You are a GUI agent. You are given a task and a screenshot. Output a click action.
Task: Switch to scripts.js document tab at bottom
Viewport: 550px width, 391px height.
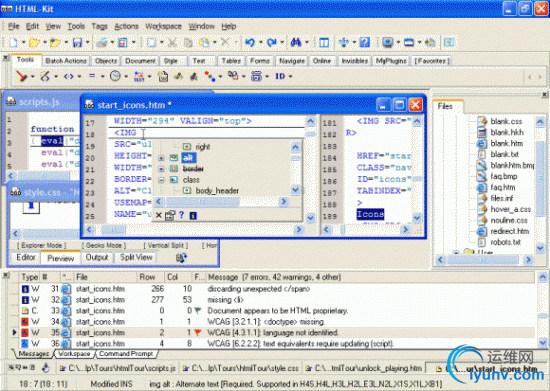118,368
